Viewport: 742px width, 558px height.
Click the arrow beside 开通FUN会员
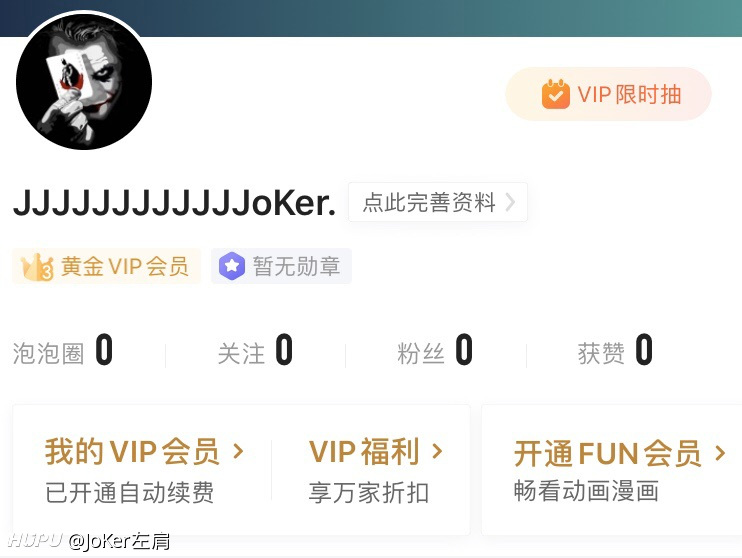pyautogui.click(x=721, y=453)
